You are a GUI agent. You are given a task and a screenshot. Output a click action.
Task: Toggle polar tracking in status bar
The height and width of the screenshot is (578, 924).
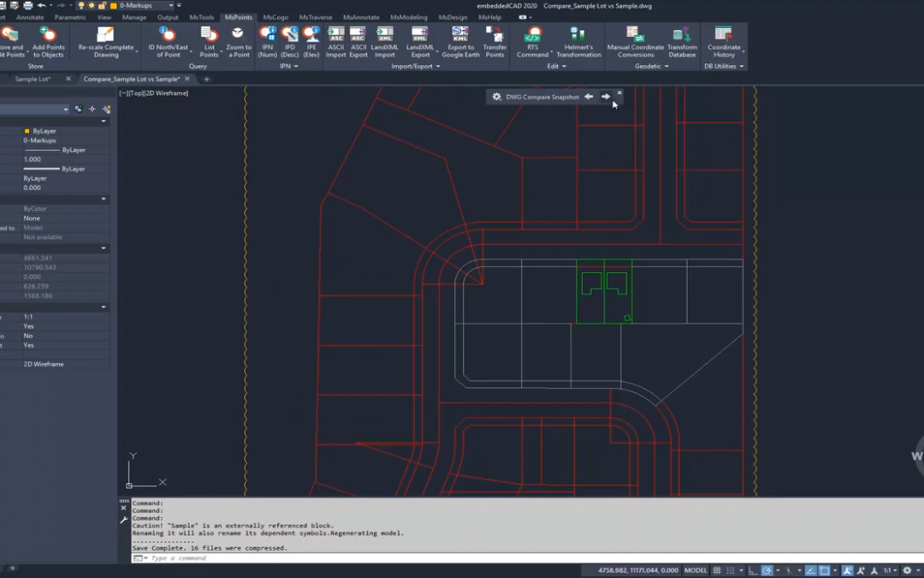767,570
